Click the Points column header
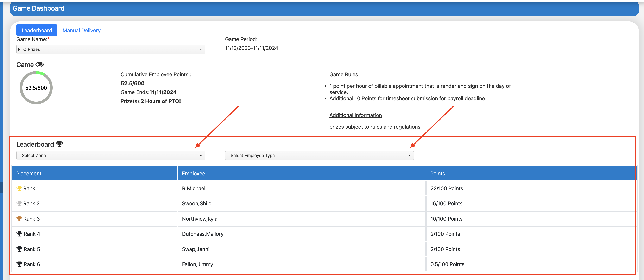644x280 pixels. [x=437, y=174]
